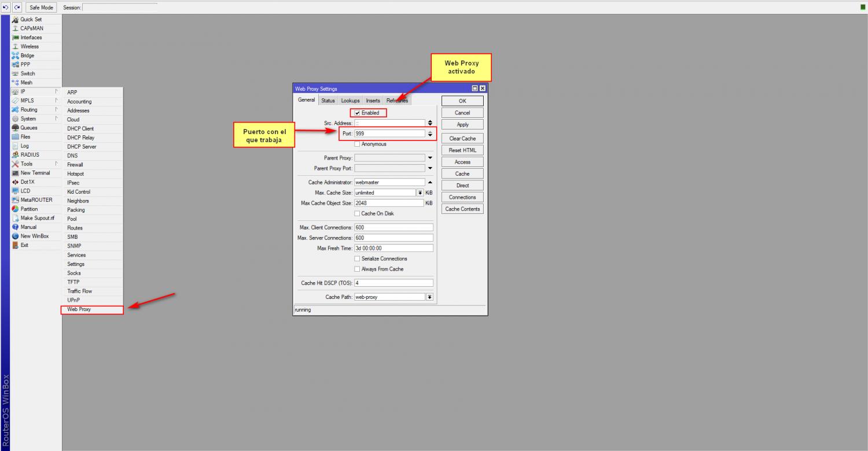Click the Apply button
The height and width of the screenshot is (451, 868).
click(462, 125)
